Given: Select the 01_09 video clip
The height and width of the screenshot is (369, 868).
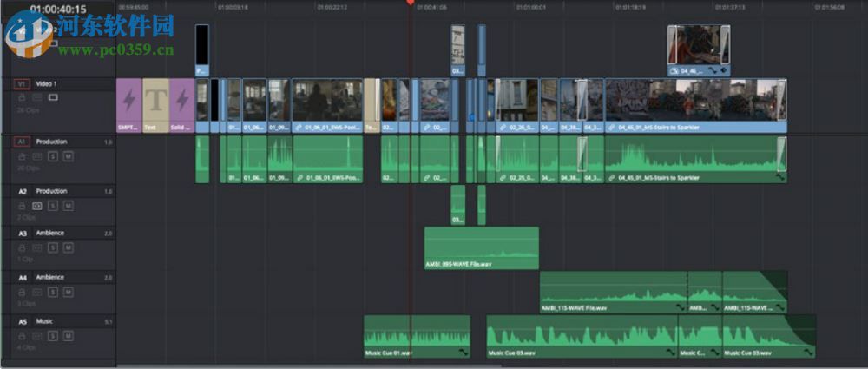Looking at the screenshot, I should [279, 105].
